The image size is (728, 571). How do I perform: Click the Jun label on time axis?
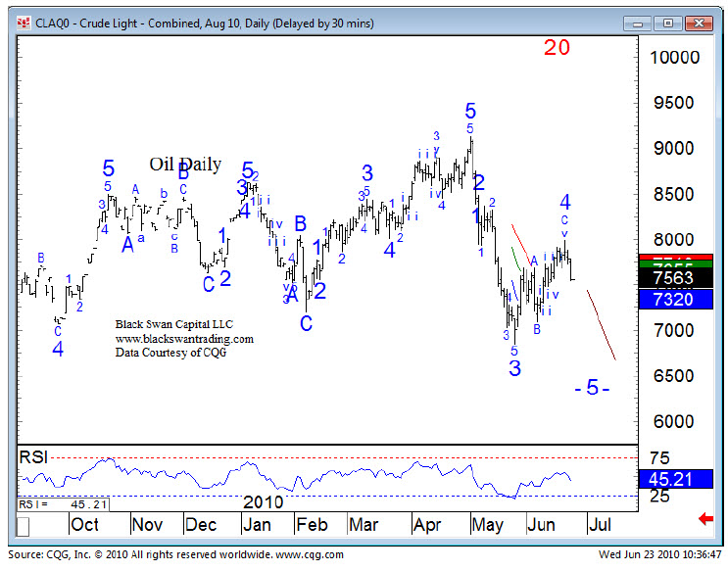541,525
